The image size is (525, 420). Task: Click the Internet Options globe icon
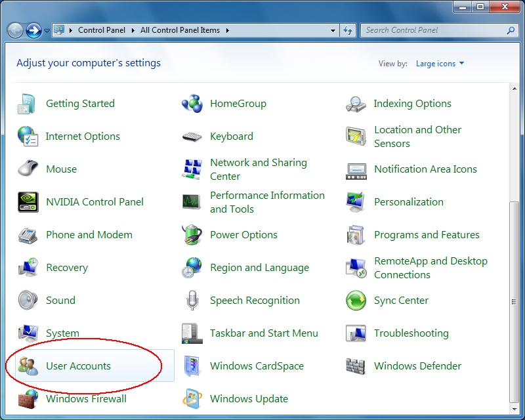[x=28, y=136]
